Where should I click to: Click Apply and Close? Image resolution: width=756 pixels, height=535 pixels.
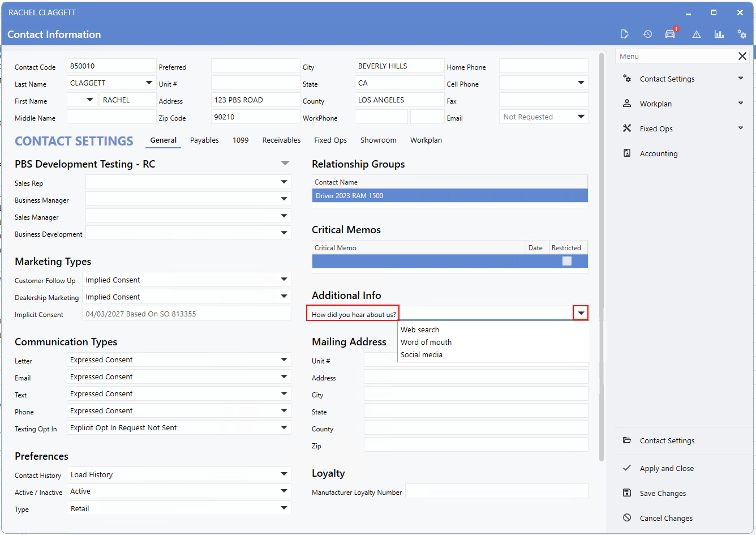point(667,468)
